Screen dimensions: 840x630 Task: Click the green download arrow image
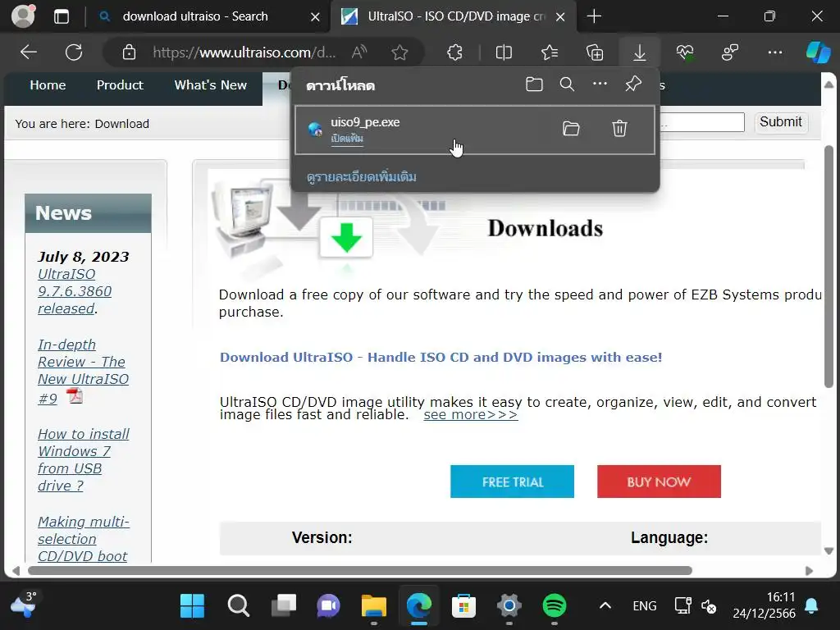[x=346, y=237]
